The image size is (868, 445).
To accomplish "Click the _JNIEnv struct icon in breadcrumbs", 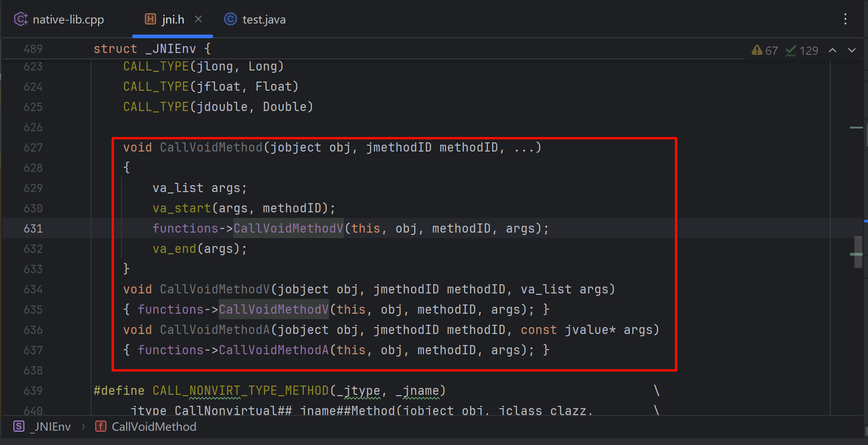I will tap(19, 427).
